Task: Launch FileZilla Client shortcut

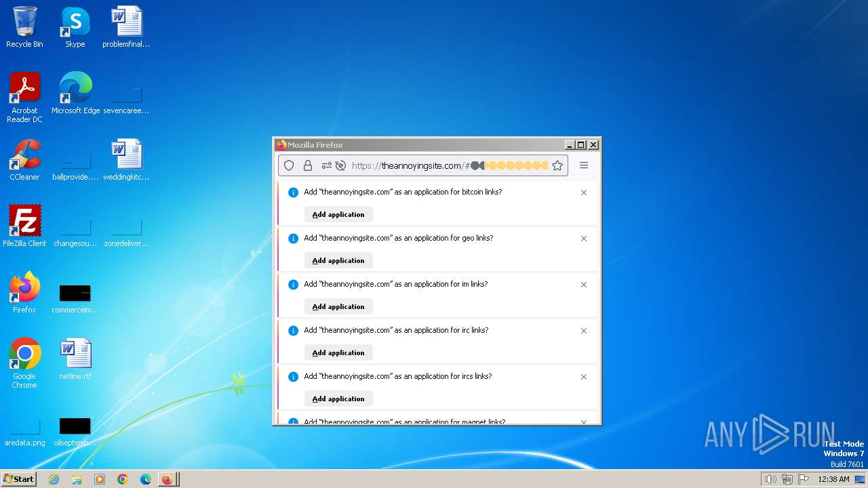Action: 24,226
